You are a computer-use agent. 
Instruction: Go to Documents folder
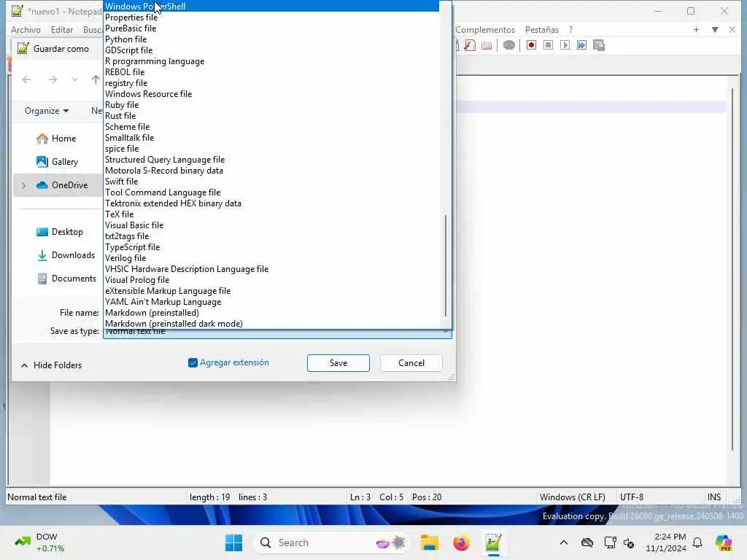(66, 279)
